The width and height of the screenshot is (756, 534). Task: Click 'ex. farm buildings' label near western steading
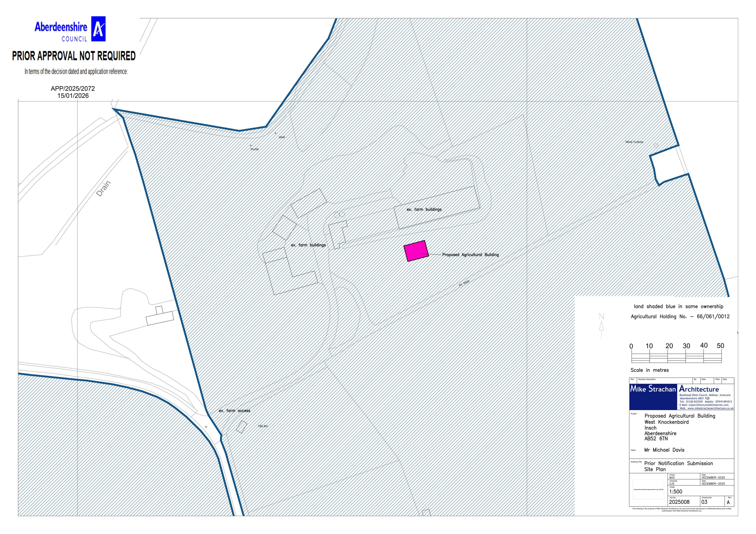(308, 245)
